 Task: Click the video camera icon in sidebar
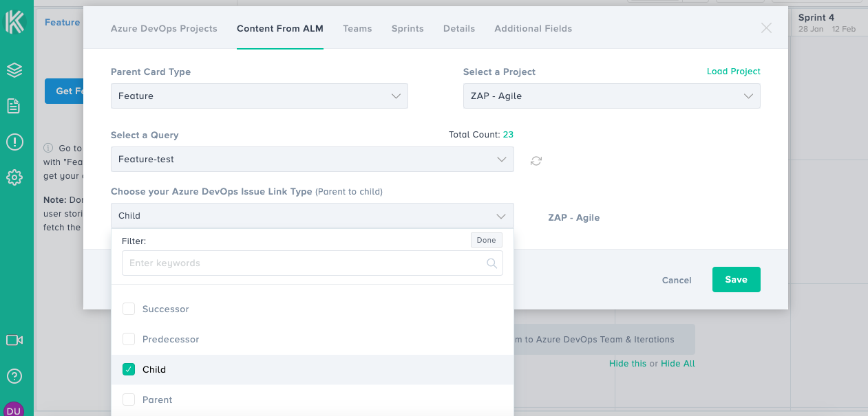[x=14, y=340]
